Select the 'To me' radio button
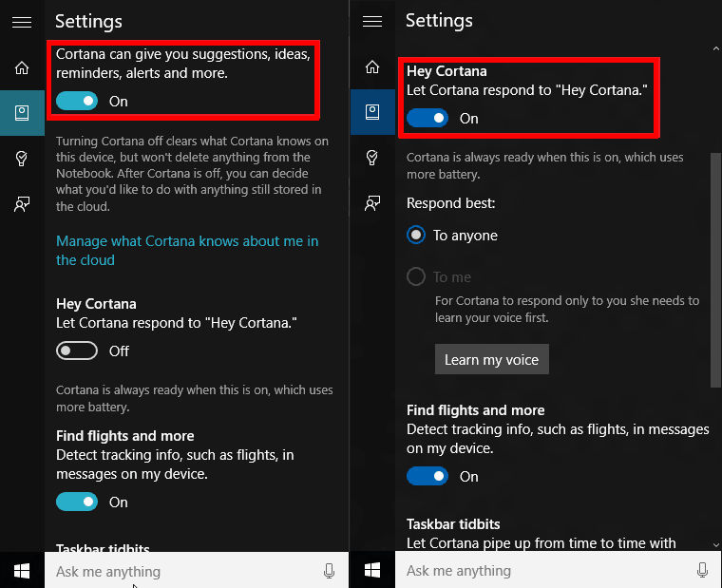This screenshot has height=588, width=722. coord(416,276)
